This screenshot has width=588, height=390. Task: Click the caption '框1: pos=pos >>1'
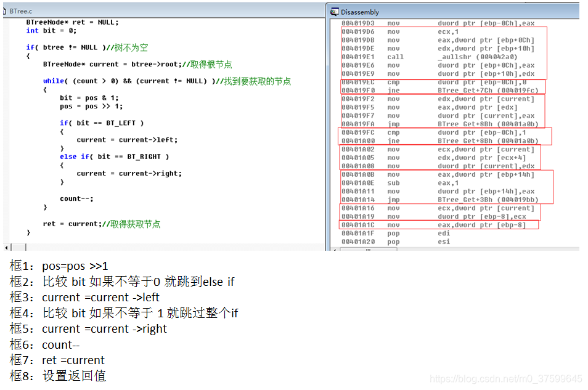[x=59, y=266]
